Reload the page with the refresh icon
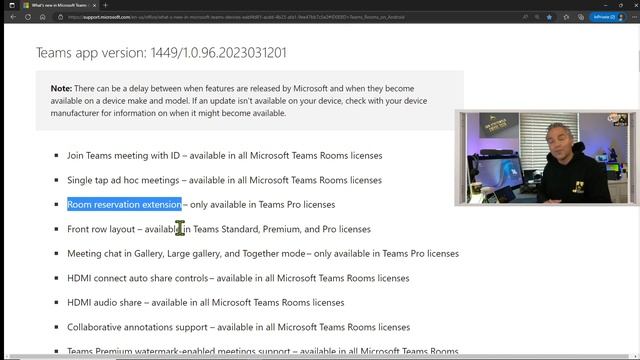The width and height of the screenshot is (640, 360). click(28, 17)
